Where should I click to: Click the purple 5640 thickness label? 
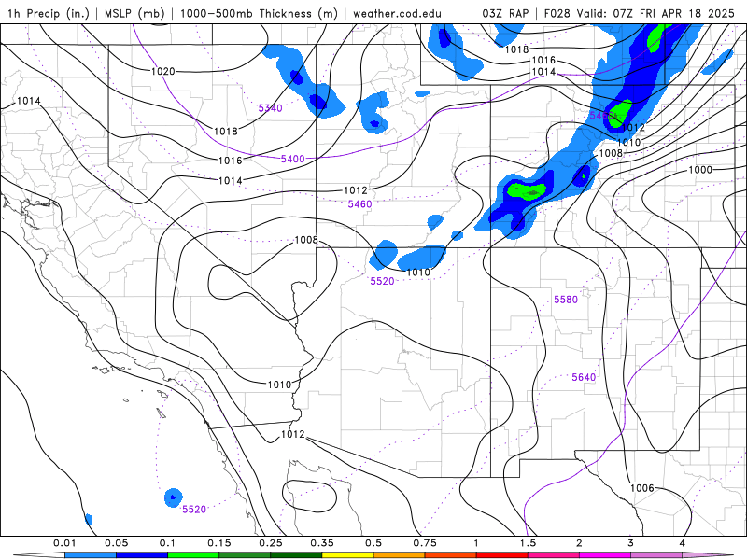click(x=584, y=377)
